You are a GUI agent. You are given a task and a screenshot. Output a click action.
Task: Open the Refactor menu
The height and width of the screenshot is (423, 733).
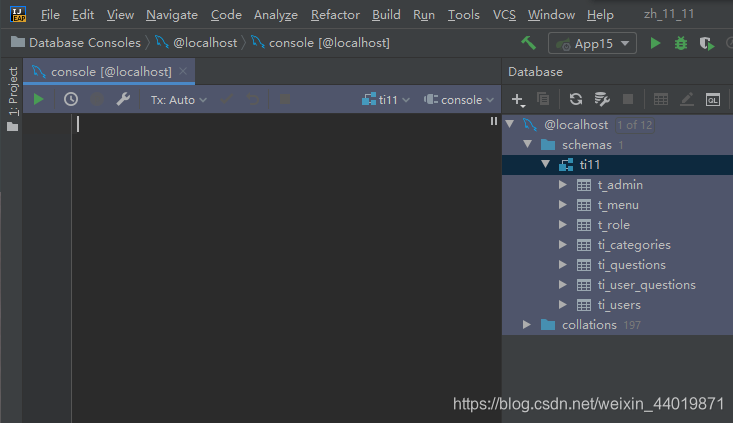click(x=335, y=15)
